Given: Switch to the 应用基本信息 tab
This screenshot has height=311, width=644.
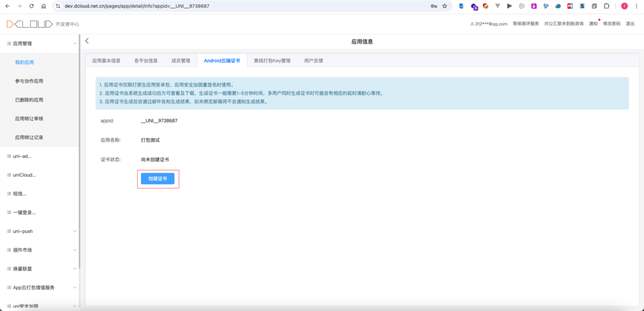Looking at the screenshot, I should pos(106,61).
